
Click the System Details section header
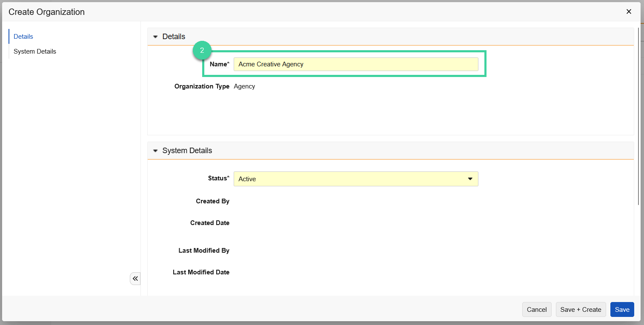pyautogui.click(x=187, y=151)
